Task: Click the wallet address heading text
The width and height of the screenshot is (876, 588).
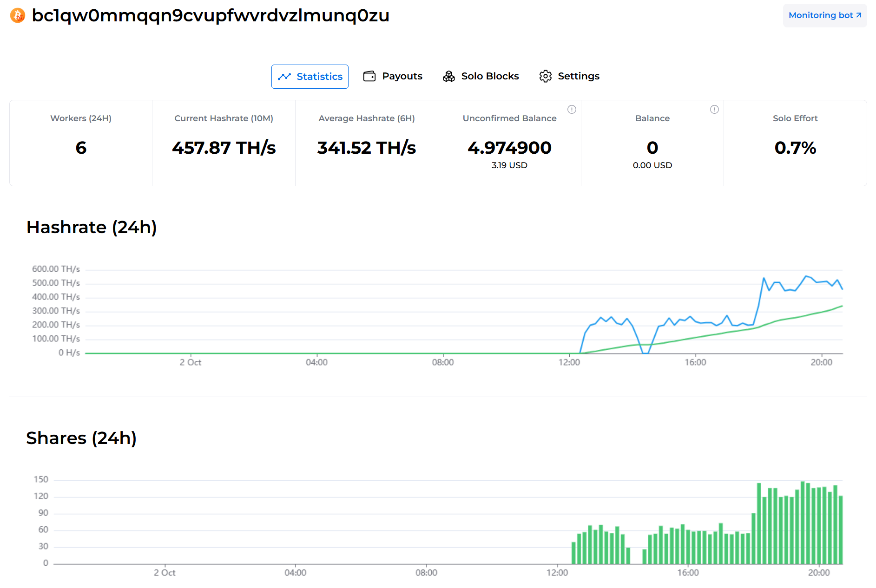Action: click(x=210, y=15)
